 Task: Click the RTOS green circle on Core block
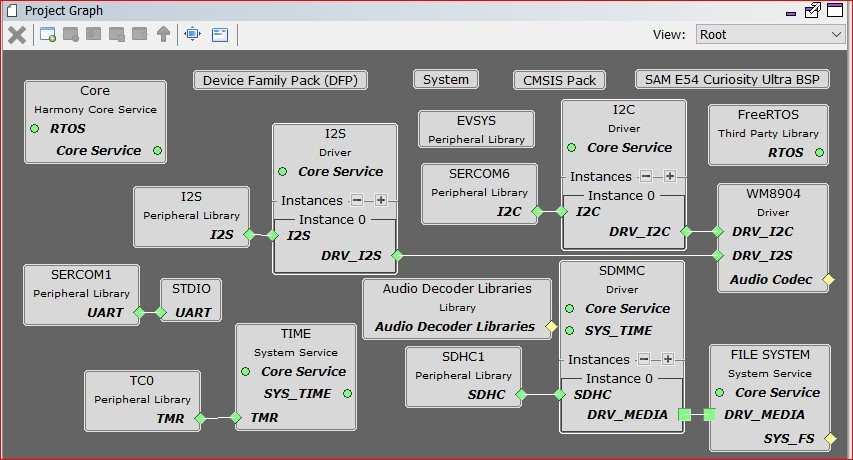pyautogui.click(x=35, y=129)
